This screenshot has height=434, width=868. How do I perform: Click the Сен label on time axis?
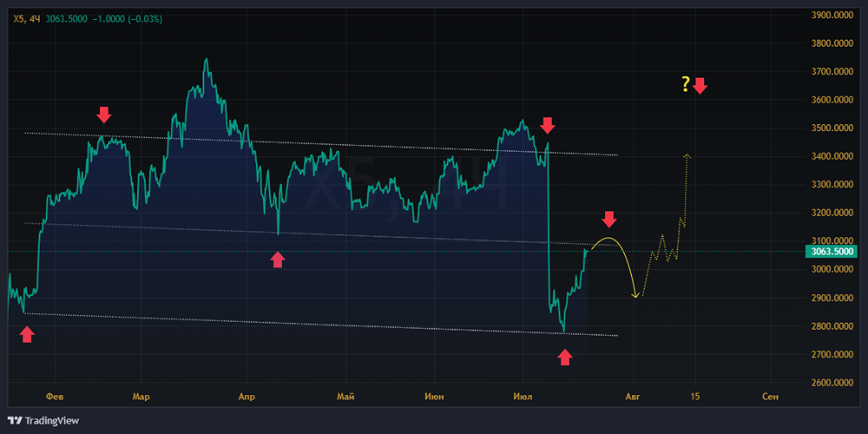[x=770, y=397]
